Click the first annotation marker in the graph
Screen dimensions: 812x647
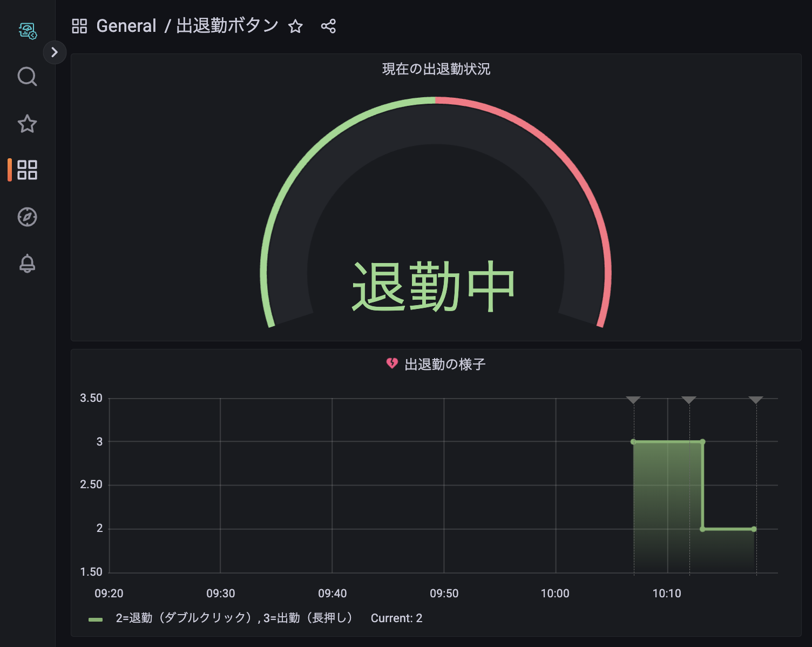point(633,400)
